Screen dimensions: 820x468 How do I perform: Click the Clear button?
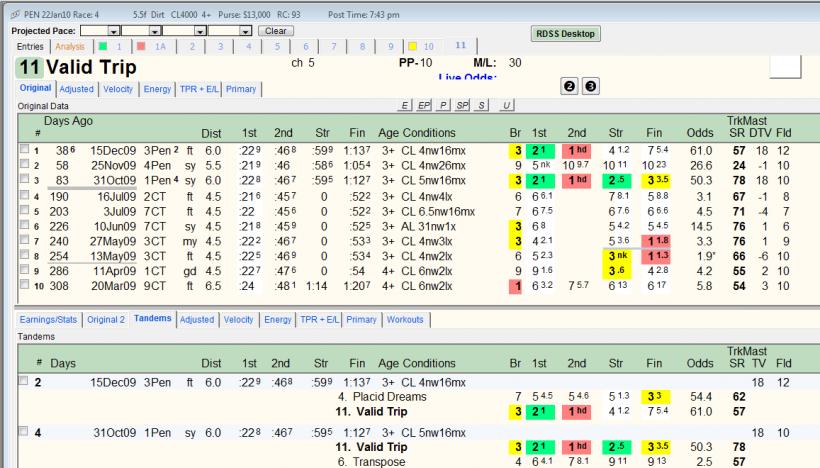(x=276, y=31)
